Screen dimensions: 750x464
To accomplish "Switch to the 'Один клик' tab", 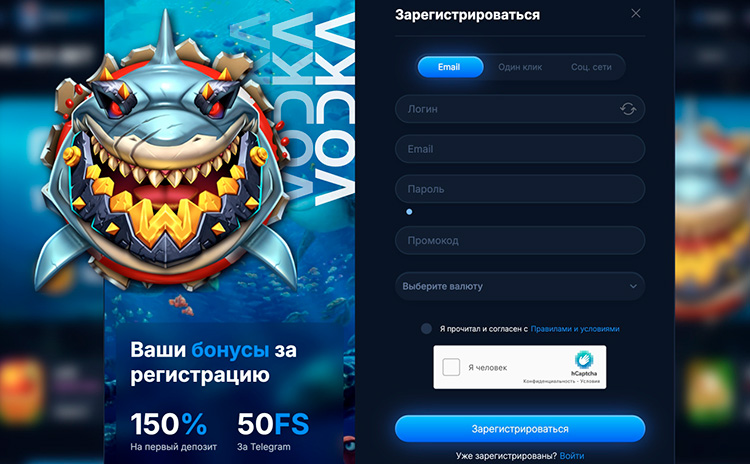I will 520,67.
